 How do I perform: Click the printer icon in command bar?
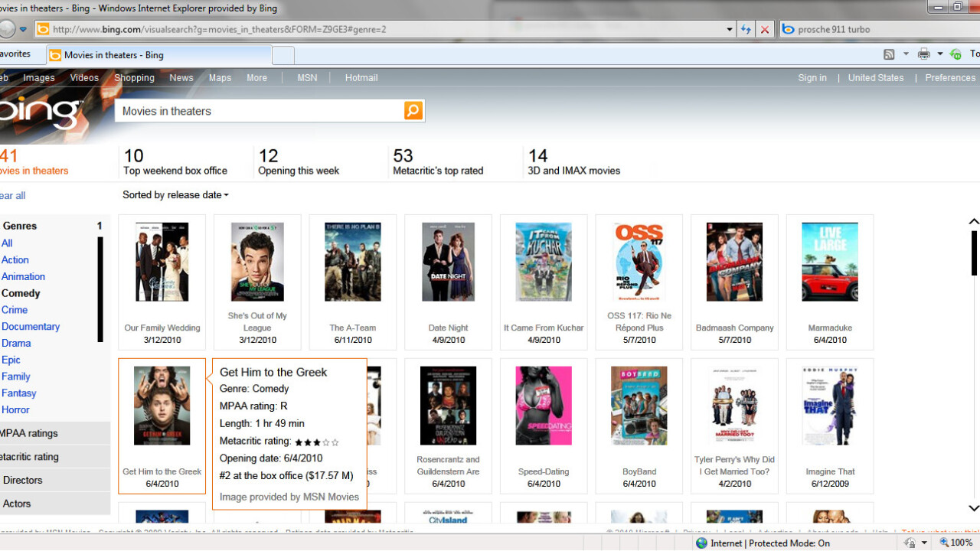924,54
